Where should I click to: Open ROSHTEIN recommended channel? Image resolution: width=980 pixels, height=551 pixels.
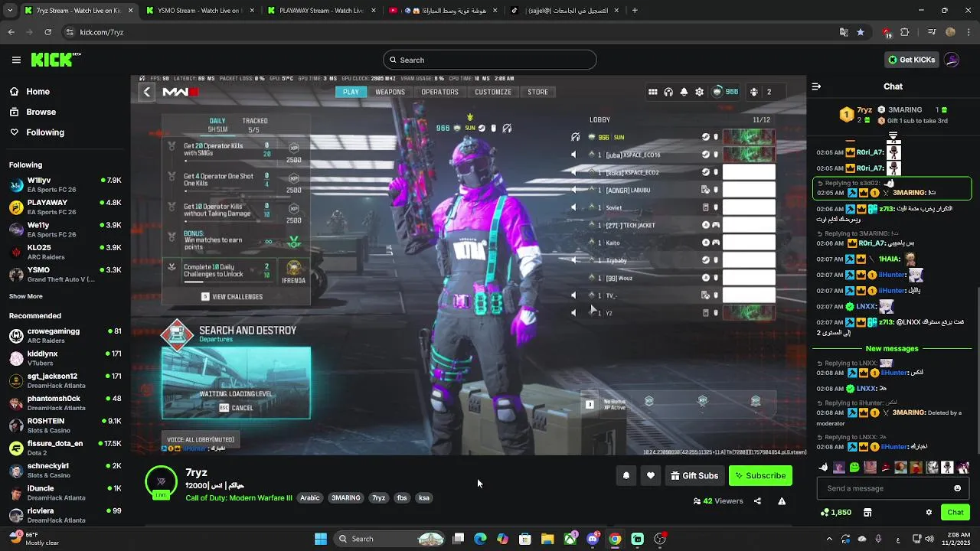click(x=64, y=425)
